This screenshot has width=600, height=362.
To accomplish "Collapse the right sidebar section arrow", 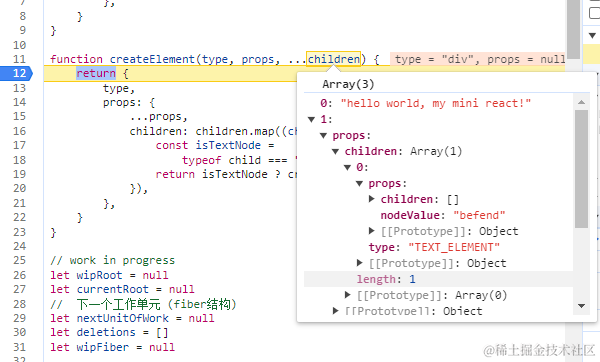I will click(x=592, y=36).
